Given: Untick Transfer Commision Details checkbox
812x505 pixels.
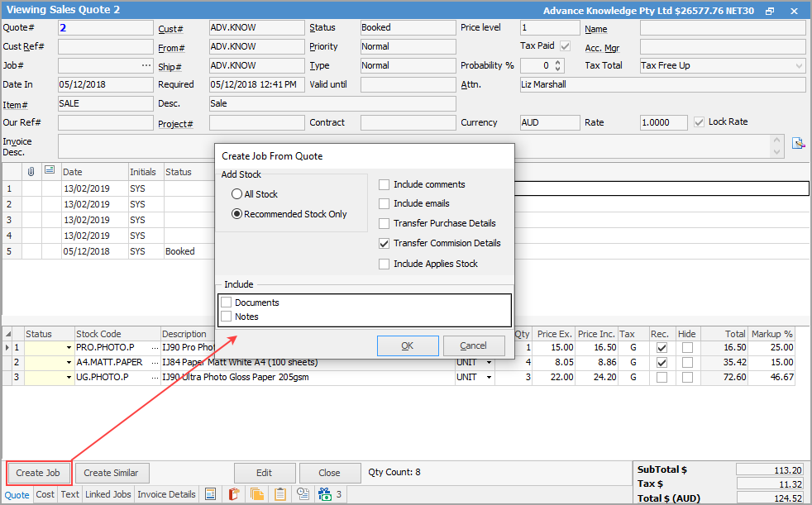Looking at the screenshot, I should point(385,244).
